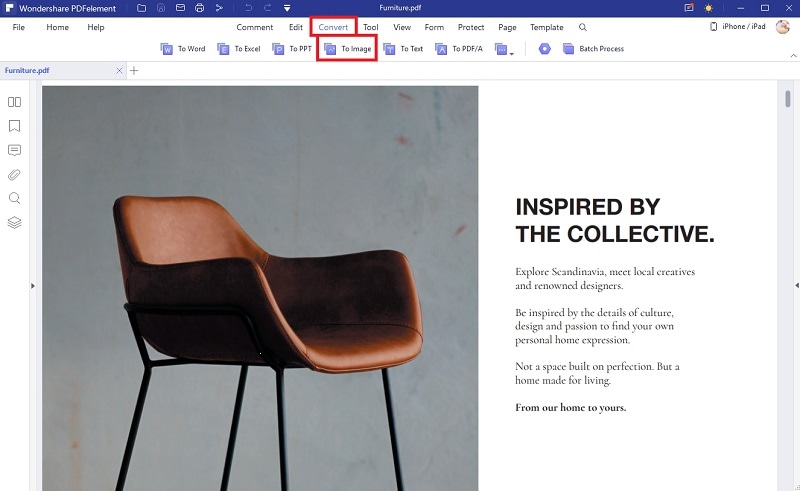This screenshot has height=491, width=800.
Task: Convert PDF with To Image
Action: click(347, 48)
